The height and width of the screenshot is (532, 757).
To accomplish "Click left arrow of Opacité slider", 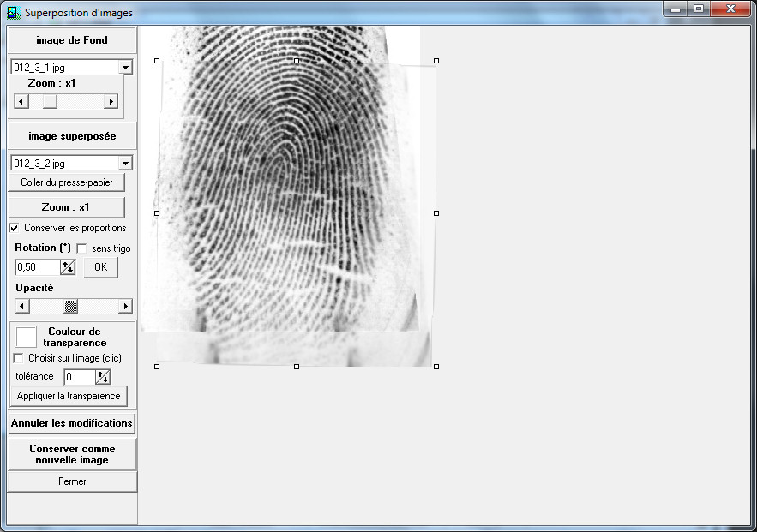I will 21,307.
